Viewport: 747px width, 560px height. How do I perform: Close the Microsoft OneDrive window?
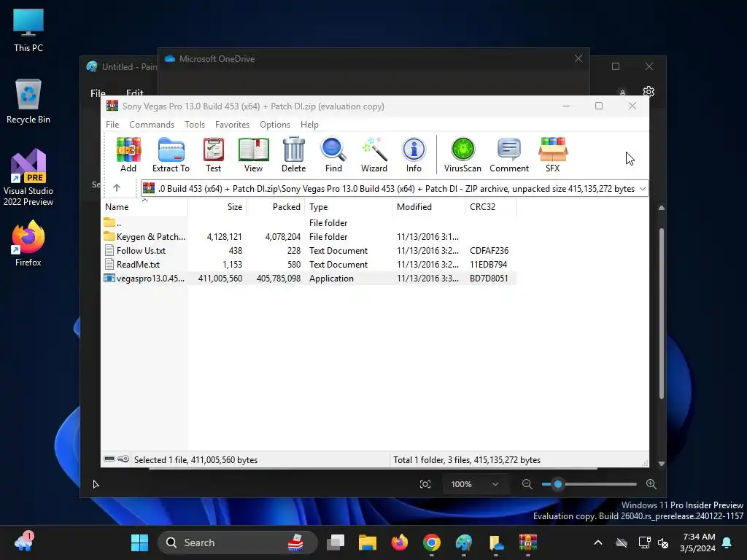coord(578,58)
